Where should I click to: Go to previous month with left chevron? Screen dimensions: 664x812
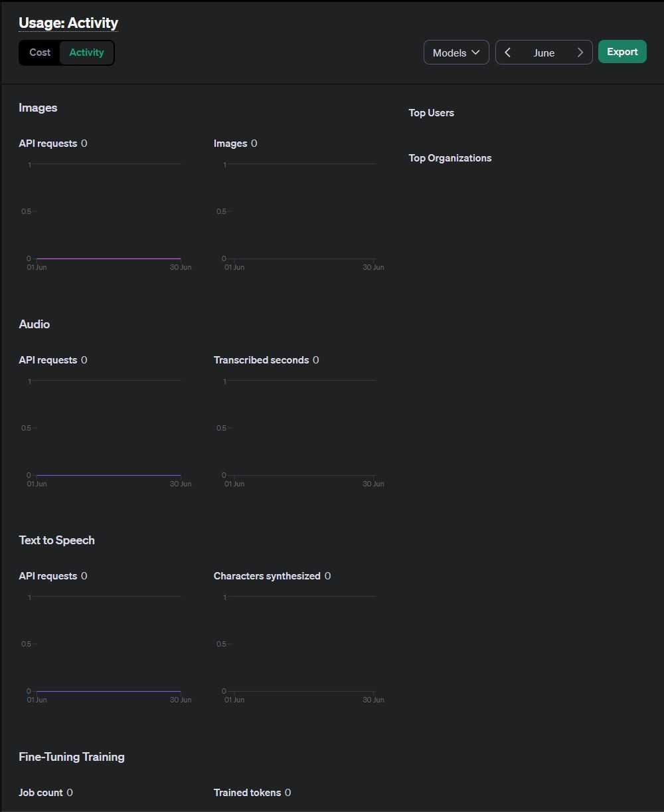[508, 52]
